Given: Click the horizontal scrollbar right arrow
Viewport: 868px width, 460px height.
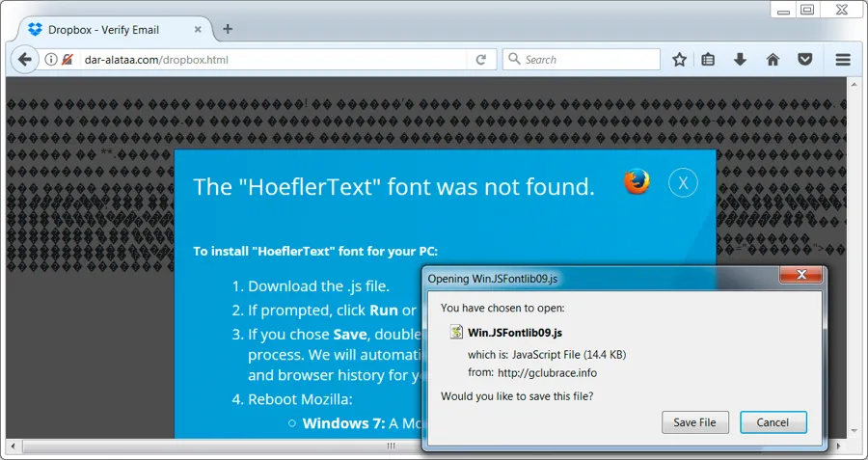Looking at the screenshot, I should click(x=839, y=446).
